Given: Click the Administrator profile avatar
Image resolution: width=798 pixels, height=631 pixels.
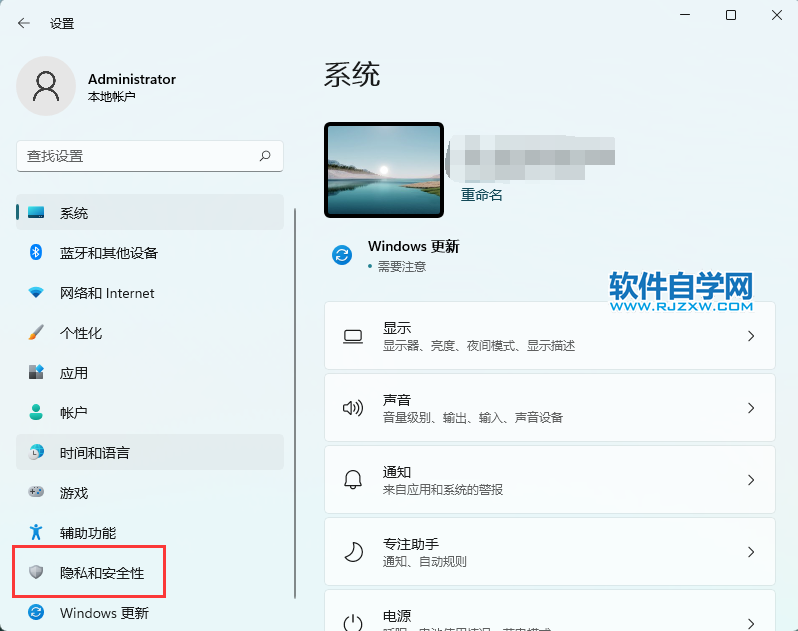Looking at the screenshot, I should [x=46, y=86].
